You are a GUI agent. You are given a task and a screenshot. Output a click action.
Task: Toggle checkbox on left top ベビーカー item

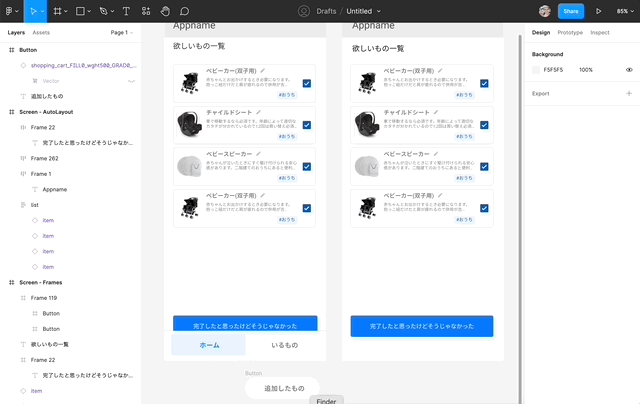(x=307, y=84)
